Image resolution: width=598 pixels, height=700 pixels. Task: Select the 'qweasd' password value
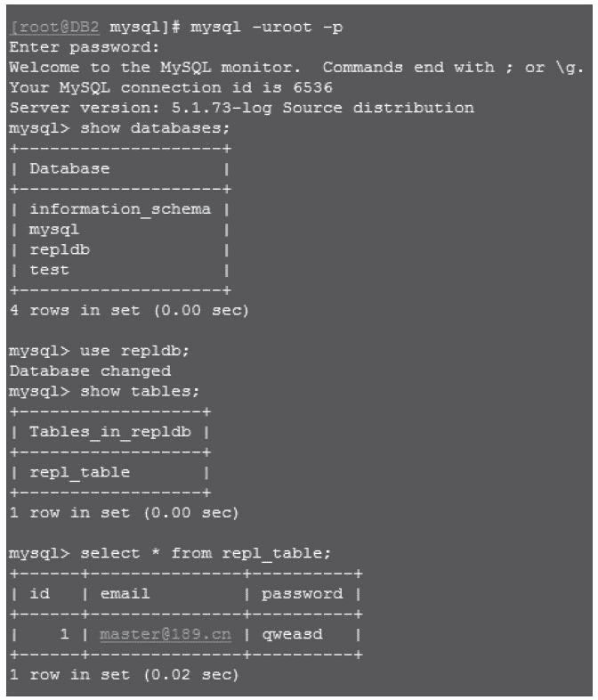click(292, 635)
